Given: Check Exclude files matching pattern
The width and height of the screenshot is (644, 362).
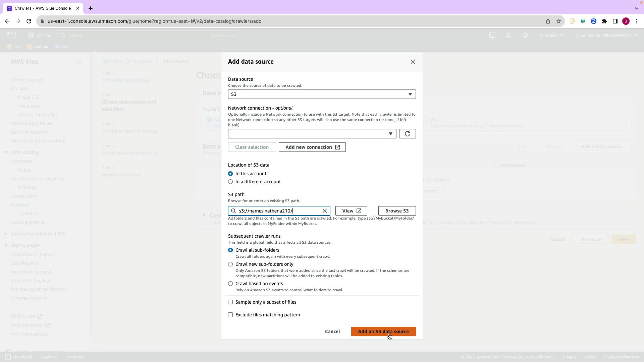Looking at the screenshot, I should [230, 315].
